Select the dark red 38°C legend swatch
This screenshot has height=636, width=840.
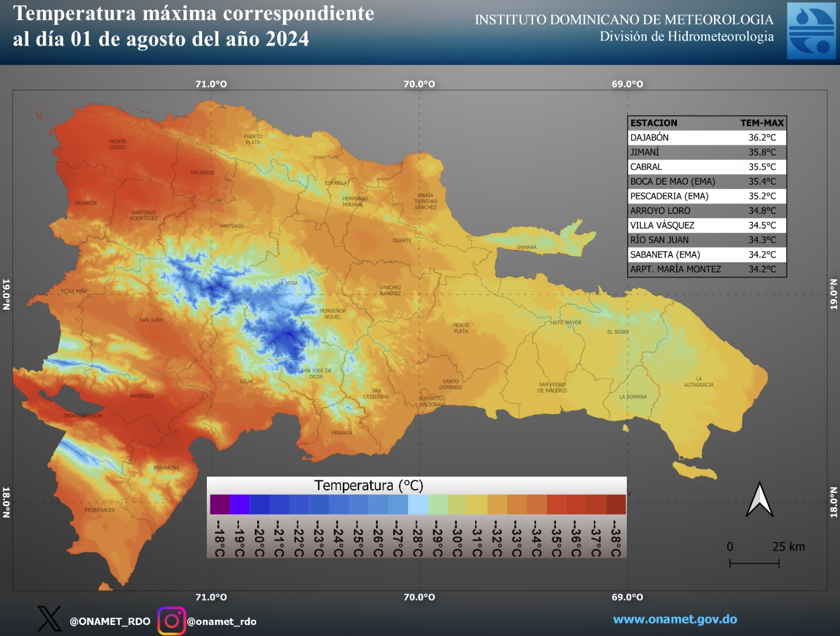pyautogui.click(x=616, y=504)
